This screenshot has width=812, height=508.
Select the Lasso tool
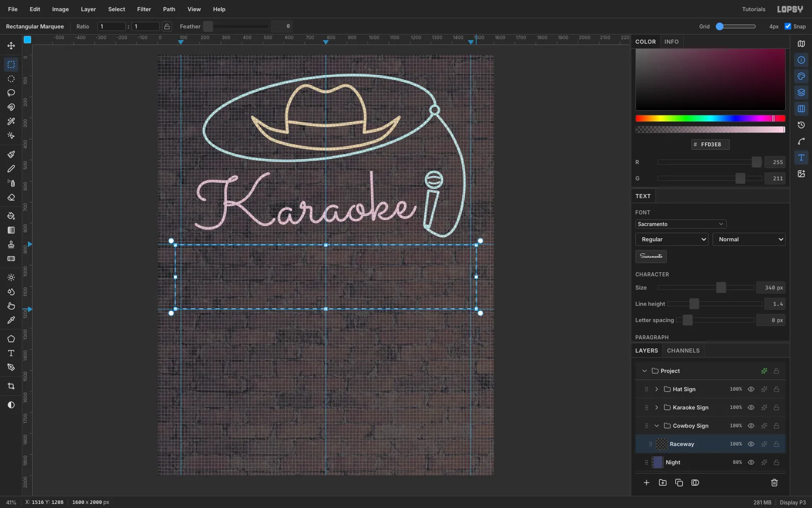(x=11, y=93)
